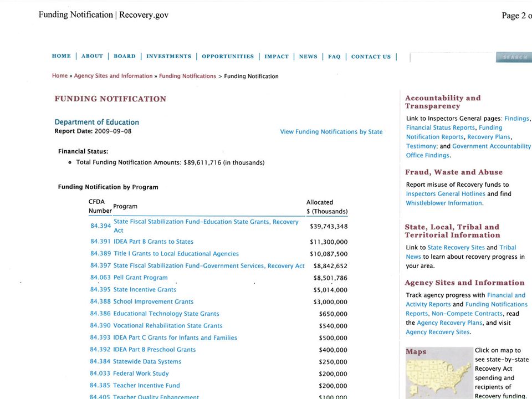The image size is (532, 399).
Task: Click the site search input field
Action: [x=452, y=57]
